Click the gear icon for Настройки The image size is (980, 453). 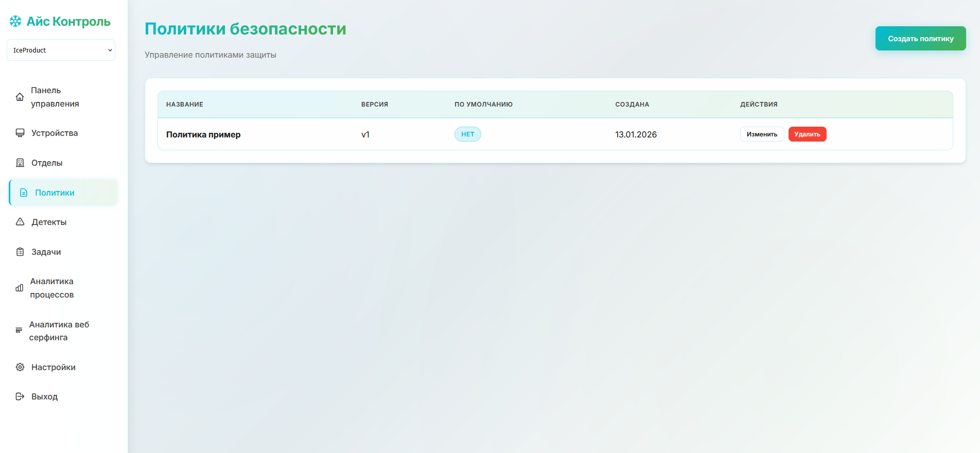[20, 367]
